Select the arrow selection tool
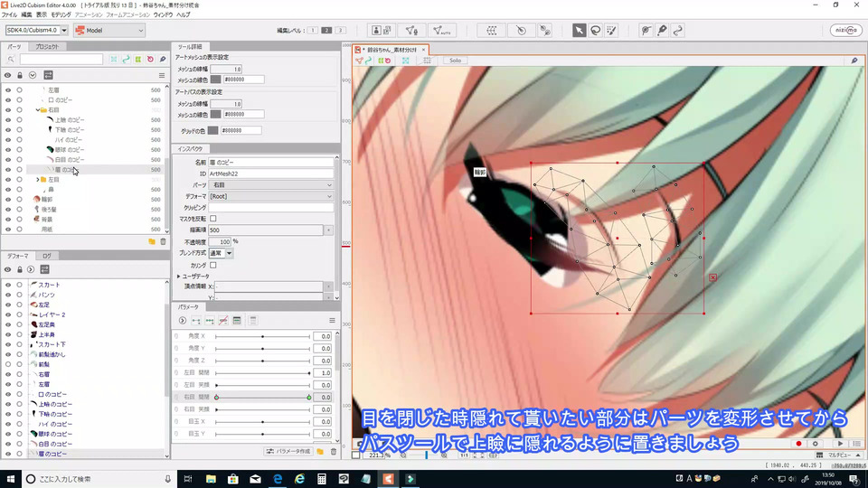 [579, 31]
